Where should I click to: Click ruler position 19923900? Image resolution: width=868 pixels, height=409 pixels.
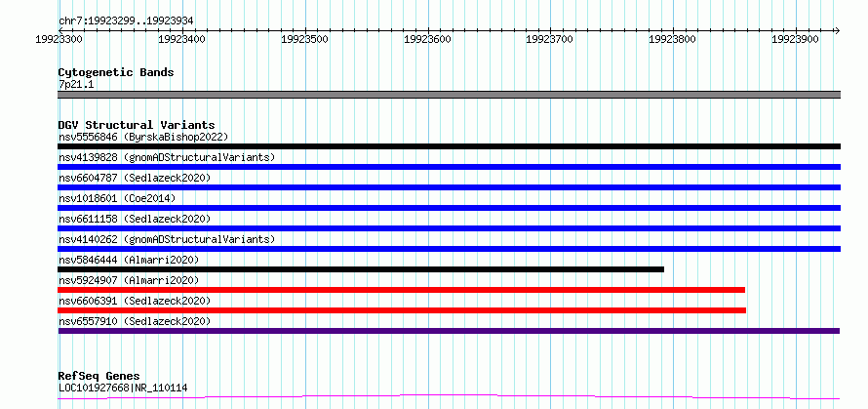pyautogui.click(x=796, y=39)
